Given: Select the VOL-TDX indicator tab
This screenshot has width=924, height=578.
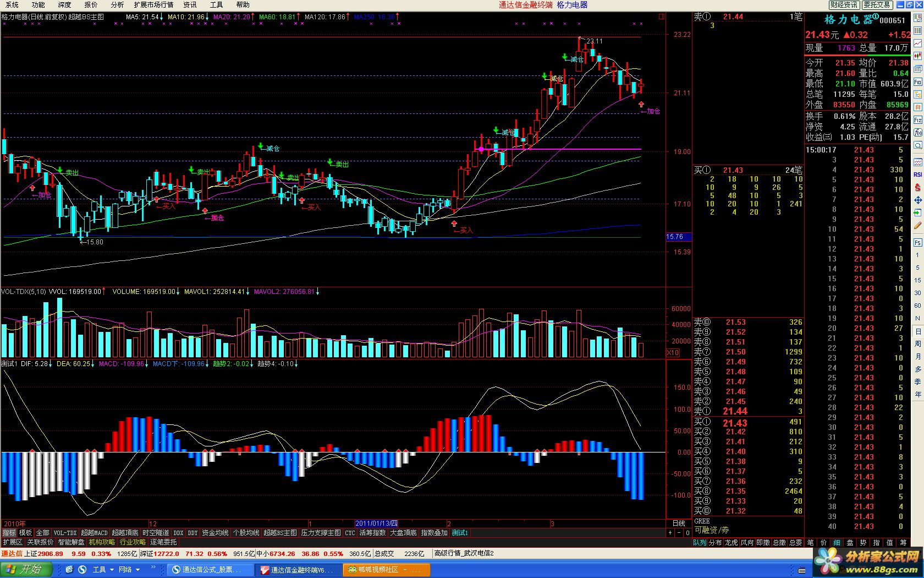Looking at the screenshot, I should 65,533.
